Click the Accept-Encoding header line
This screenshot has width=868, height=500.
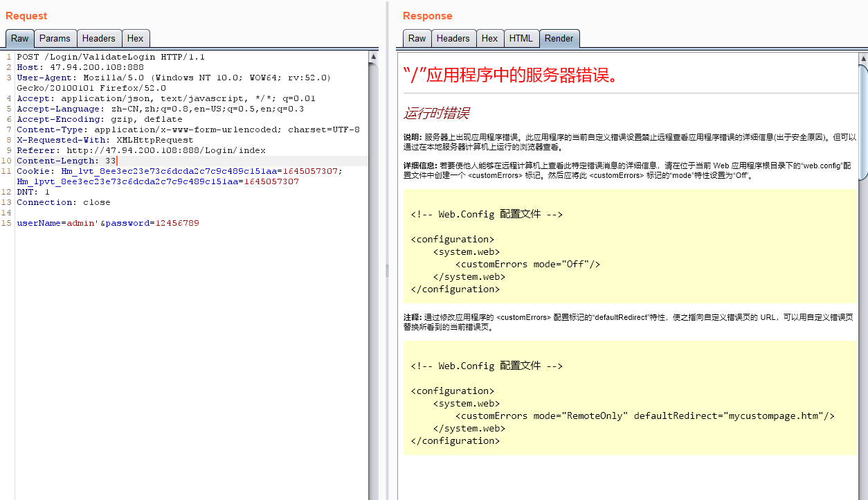click(100, 119)
